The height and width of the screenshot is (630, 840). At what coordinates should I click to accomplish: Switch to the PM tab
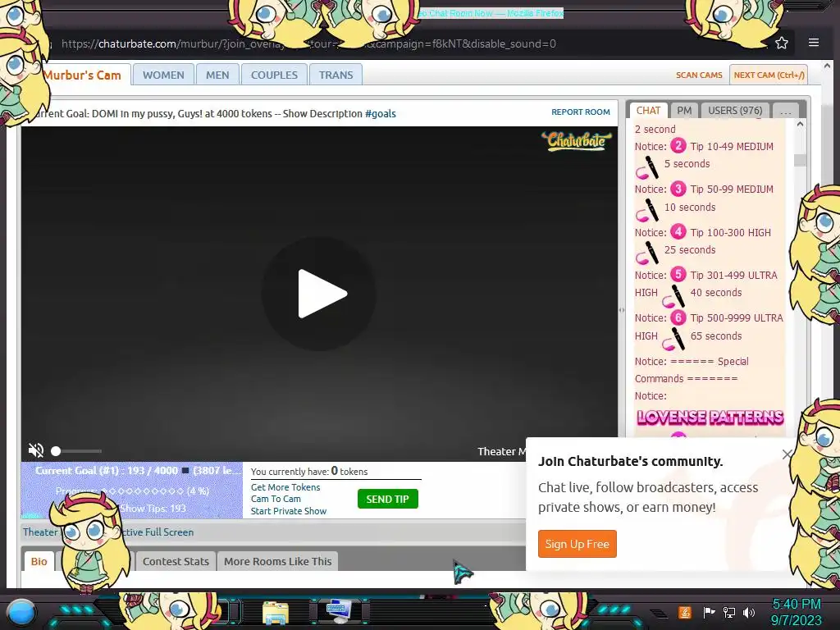pyautogui.click(x=684, y=111)
